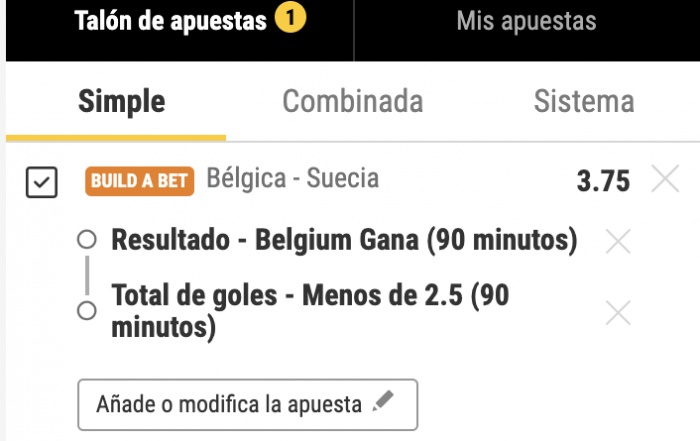Click the circle marker beside Total de goles
This screenshot has width=700, height=441.
tap(87, 310)
